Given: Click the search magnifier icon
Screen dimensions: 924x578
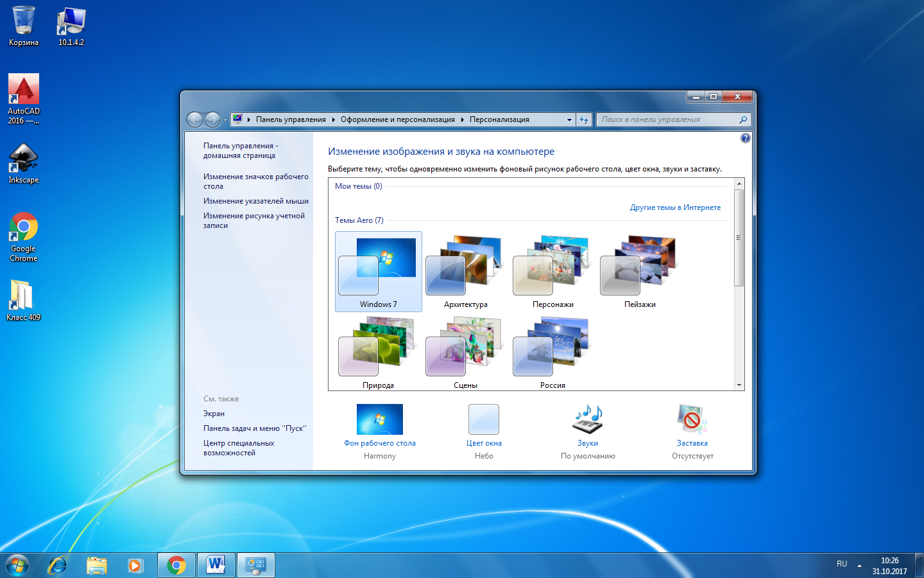Looking at the screenshot, I should coord(743,119).
